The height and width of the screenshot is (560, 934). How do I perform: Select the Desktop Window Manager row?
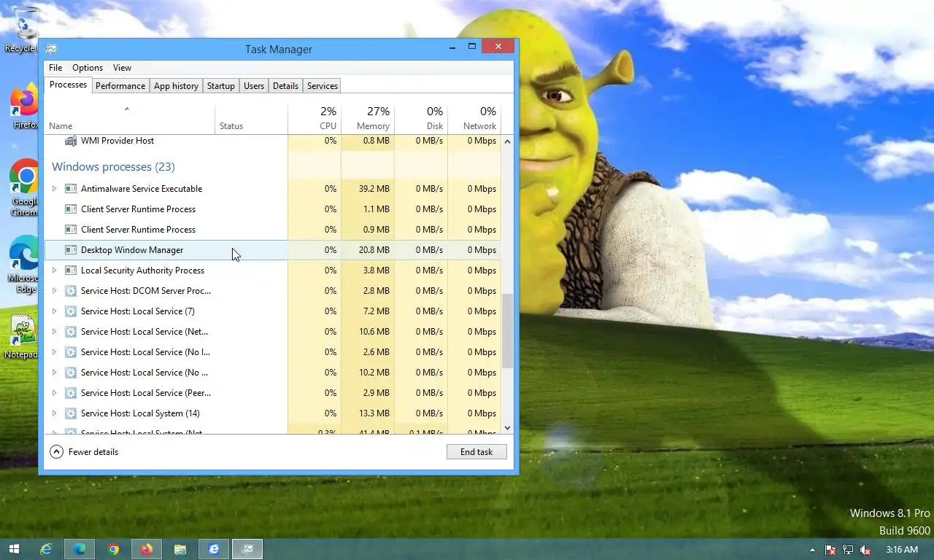tap(273, 250)
